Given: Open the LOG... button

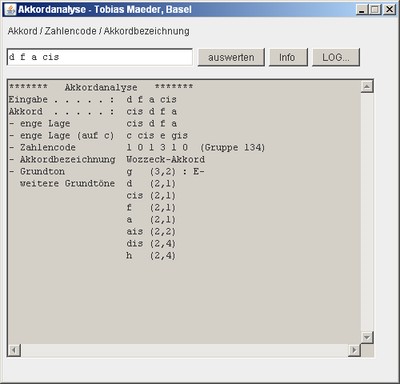Looking at the screenshot, I should coord(336,57).
